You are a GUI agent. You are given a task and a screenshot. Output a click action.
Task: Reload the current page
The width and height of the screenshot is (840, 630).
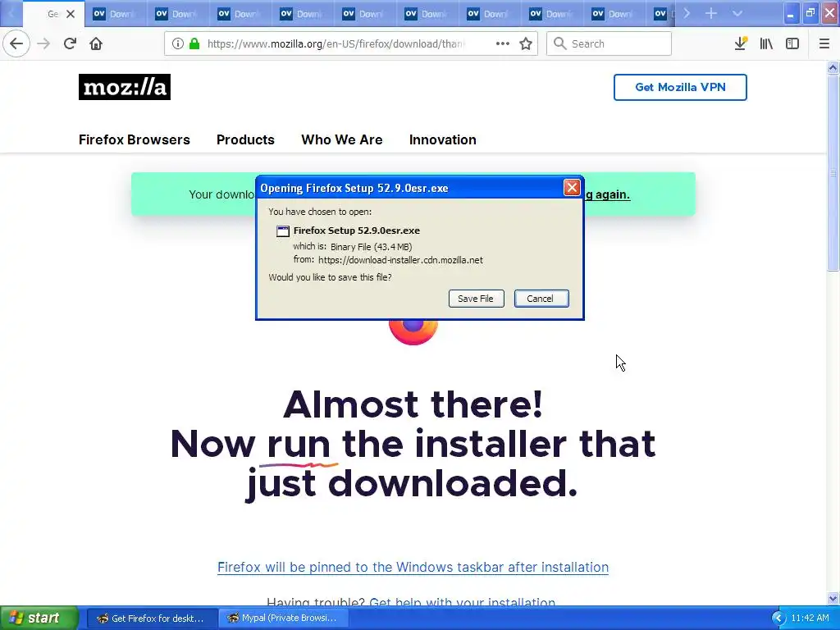[x=70, y=44]
